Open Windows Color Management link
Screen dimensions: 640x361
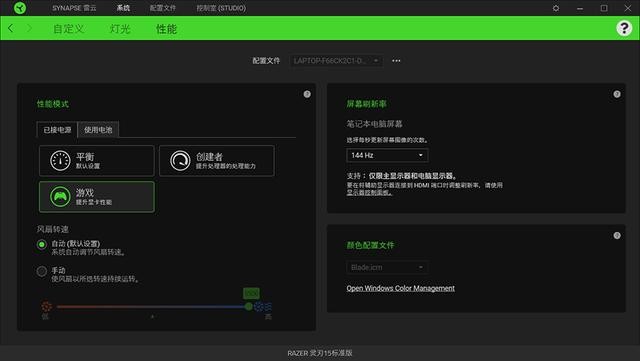400,288
